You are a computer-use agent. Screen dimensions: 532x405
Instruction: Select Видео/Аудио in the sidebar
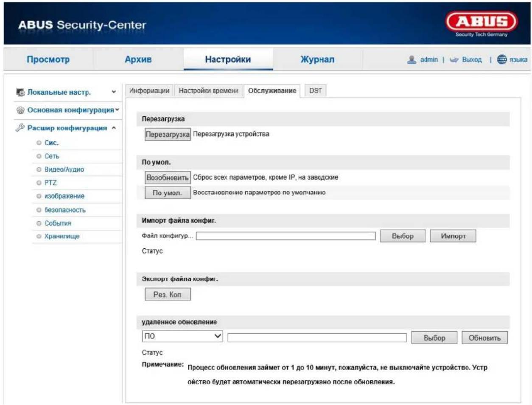[x=64, y=169]
